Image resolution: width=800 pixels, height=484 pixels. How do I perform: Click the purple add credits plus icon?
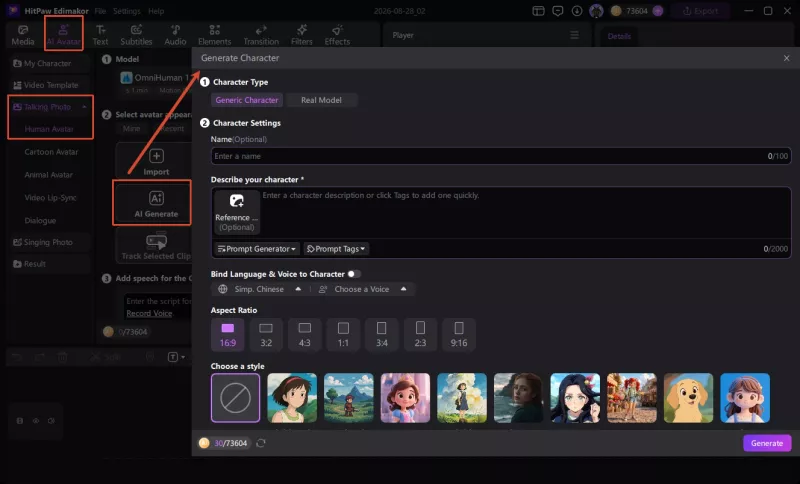pyautogui.click(x=658, y=11)
